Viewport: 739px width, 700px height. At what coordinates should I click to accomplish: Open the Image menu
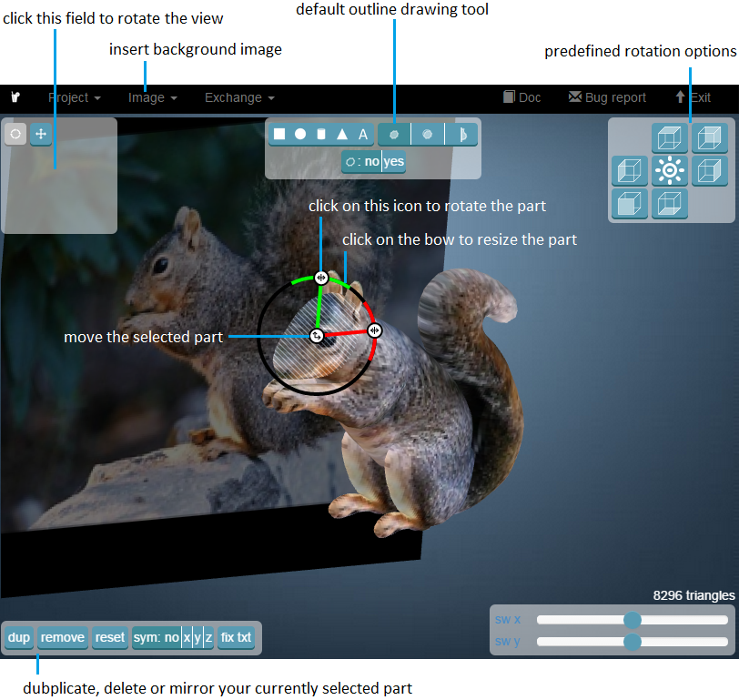pos(147,97)
